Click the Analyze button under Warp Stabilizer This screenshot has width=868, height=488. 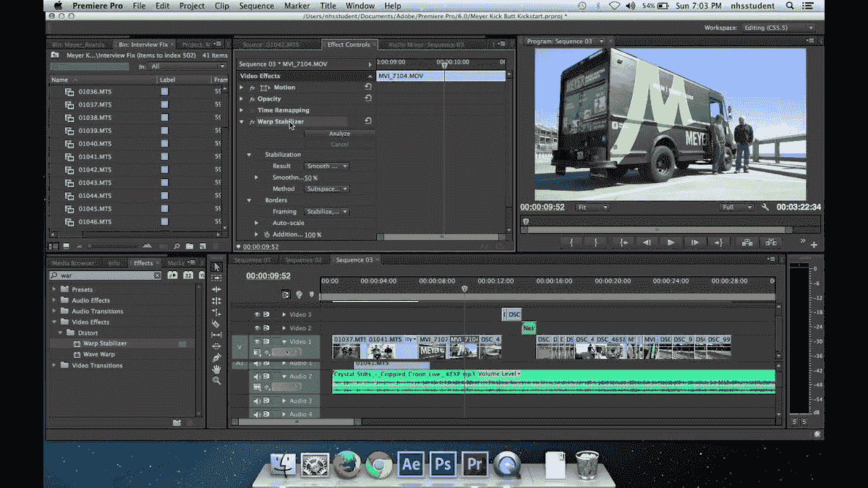[x=340, y=133]
